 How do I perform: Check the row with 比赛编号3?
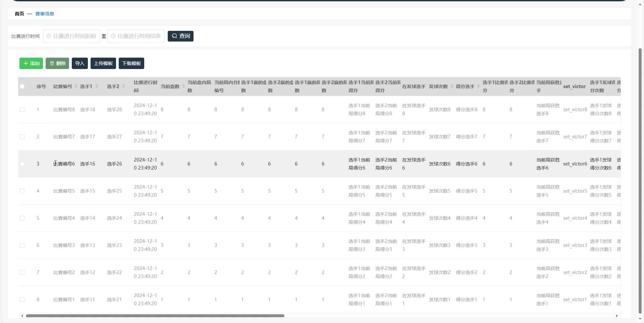point(22,245)
